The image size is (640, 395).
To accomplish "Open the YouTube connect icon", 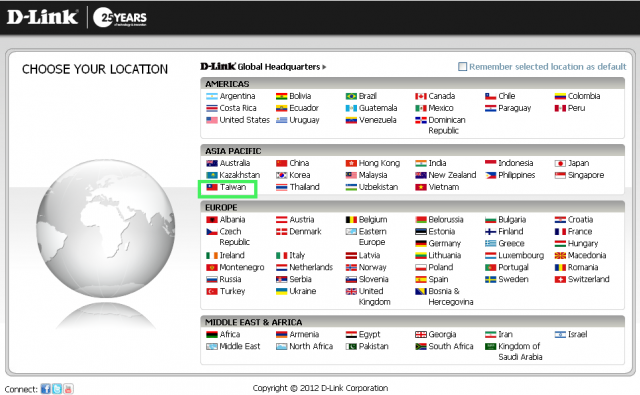I will pyautogui.click(x=68, y=389).
